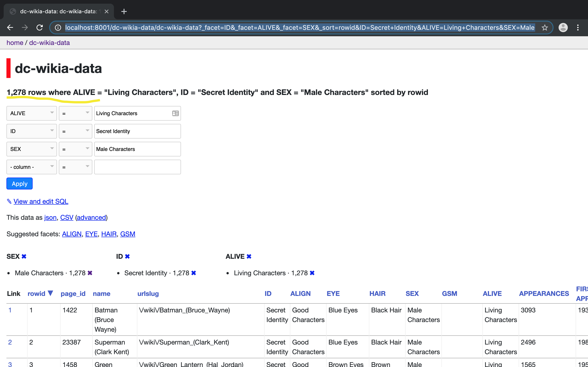The height and width of the screenshot is (367, 588).
Task: Remove the ALIVE facet with its X icon
Action: (x=249, y=256)
